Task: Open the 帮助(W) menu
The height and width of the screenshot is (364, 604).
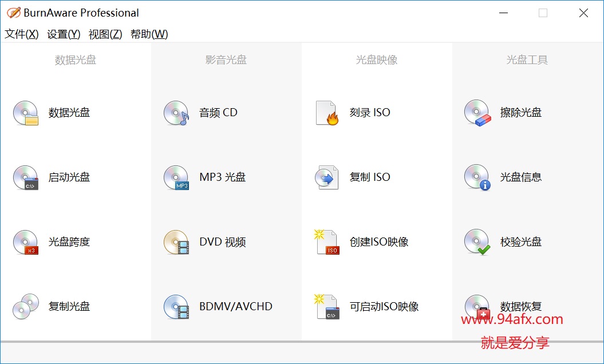Action: (x=149, y=34)
